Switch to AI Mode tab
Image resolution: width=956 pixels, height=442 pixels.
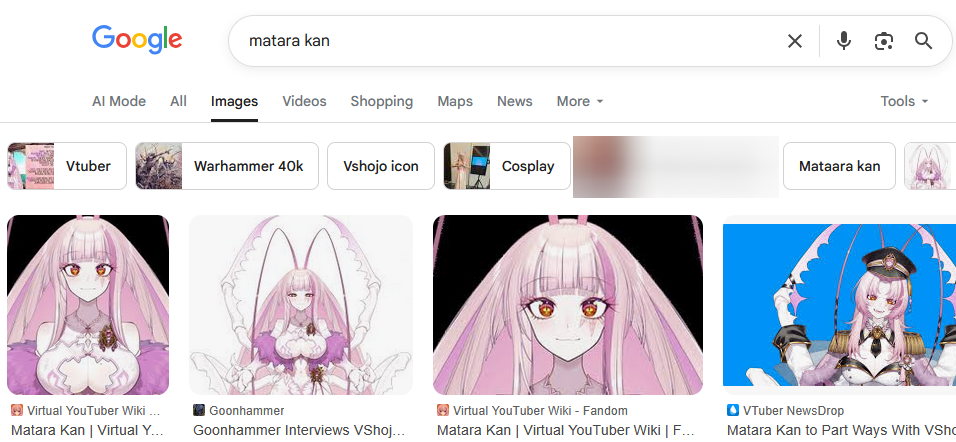119,101
